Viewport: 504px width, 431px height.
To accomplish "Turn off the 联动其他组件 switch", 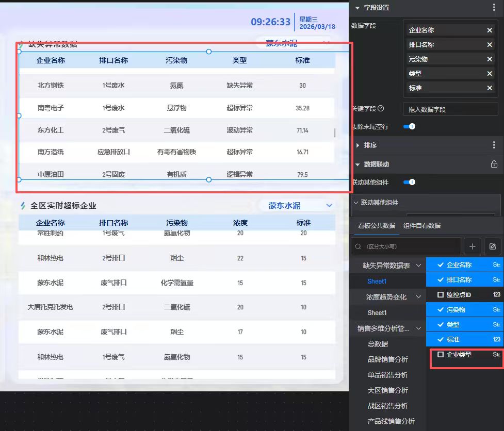I will [409, 182].
